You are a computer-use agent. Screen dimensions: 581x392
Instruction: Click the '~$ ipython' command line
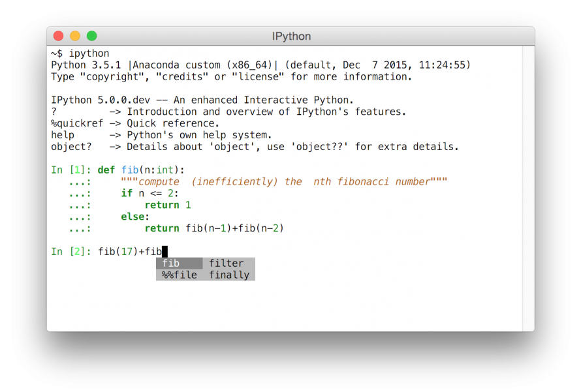[80, 53]
